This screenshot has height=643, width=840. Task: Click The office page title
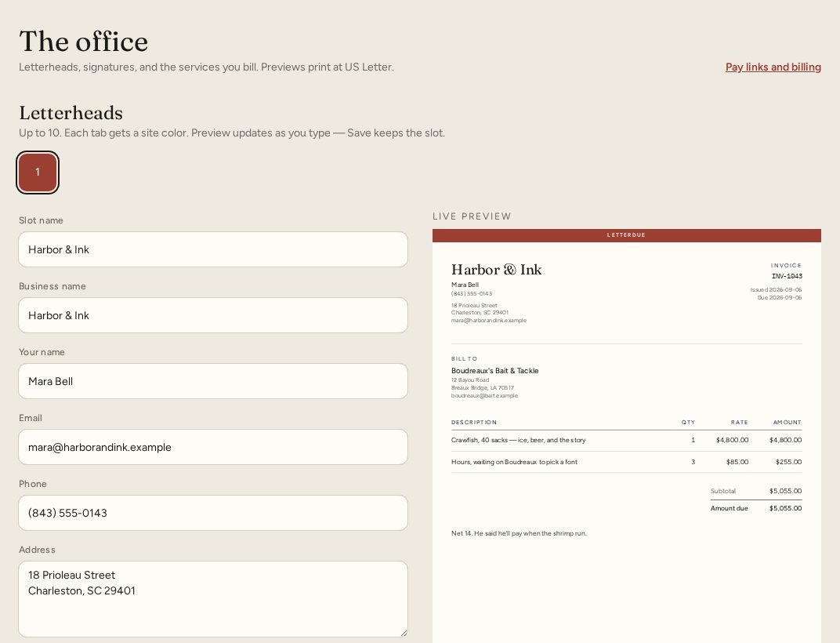pyautogui.click(x=83, y=42)
